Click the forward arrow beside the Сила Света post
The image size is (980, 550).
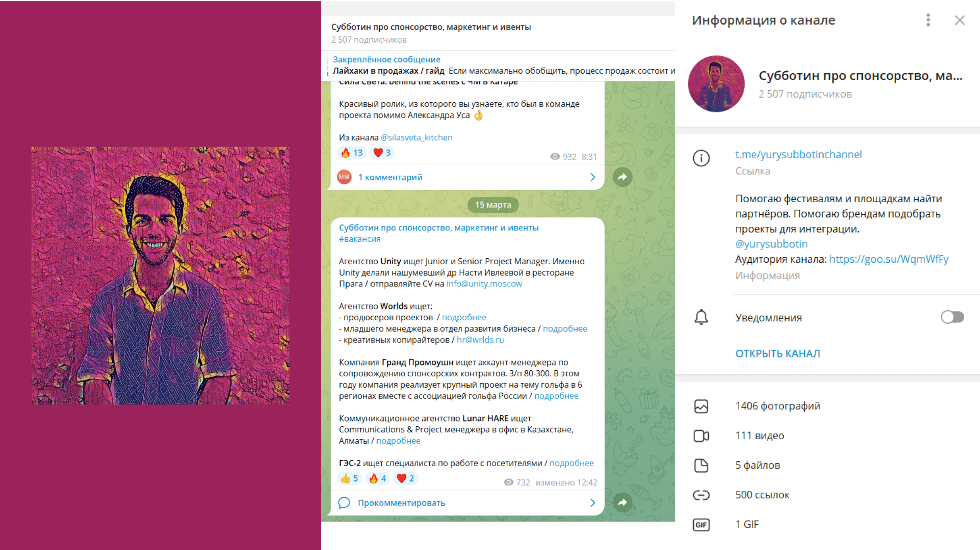click(x=622, y=177)
